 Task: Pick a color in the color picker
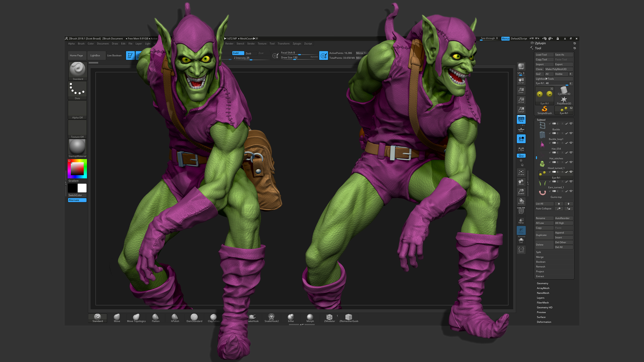tap(77, 169)
